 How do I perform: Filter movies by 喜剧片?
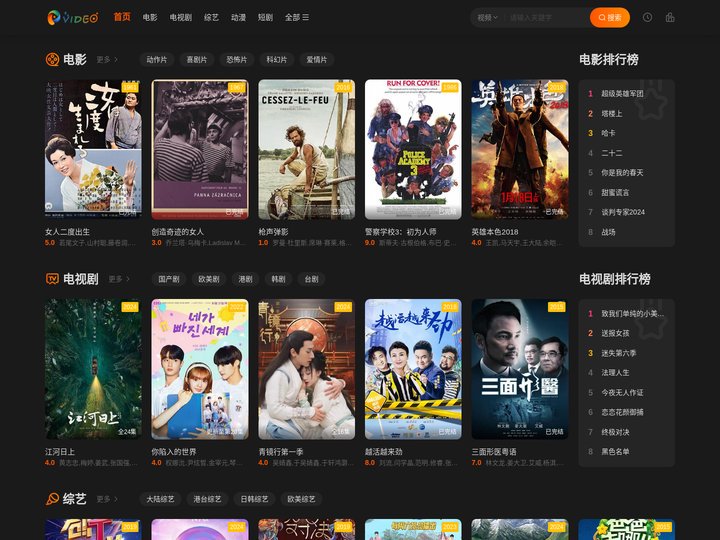pos(197,60)
